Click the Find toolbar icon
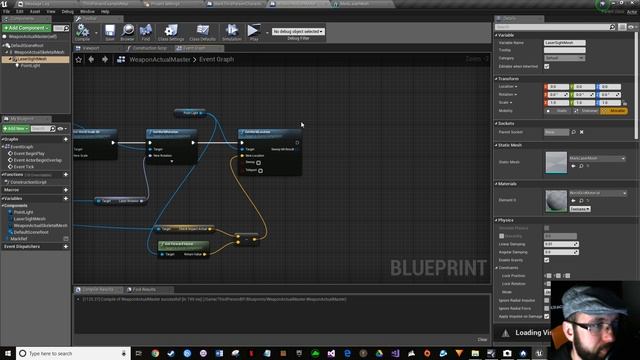Image resolution: width=640 pixels, height=360 pixels. click(x=146, y=32)
